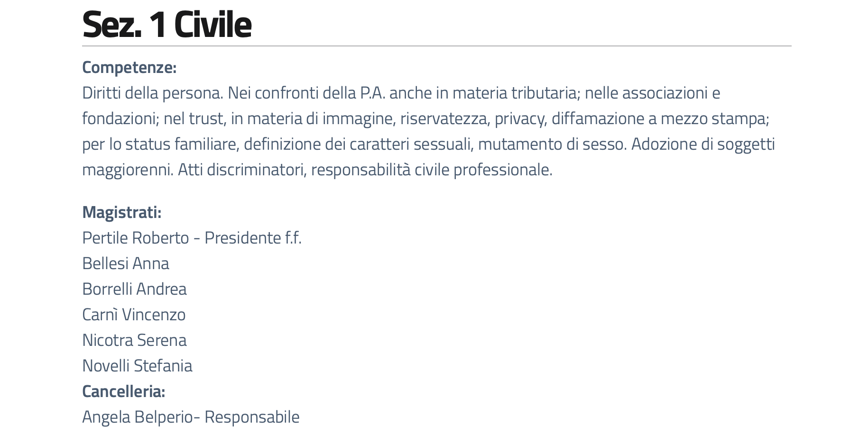Click on the name Nicotra Serena
Screen dimensions: 868x434
(x=134, y=340)
